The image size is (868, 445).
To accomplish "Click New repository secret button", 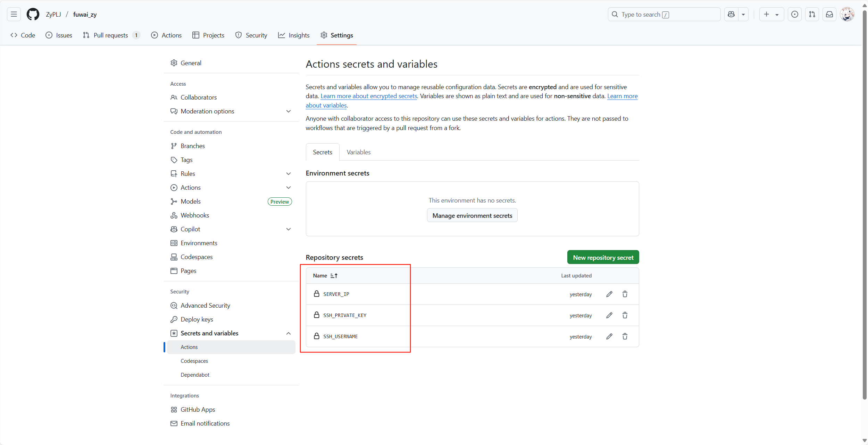I will point(603,257).
